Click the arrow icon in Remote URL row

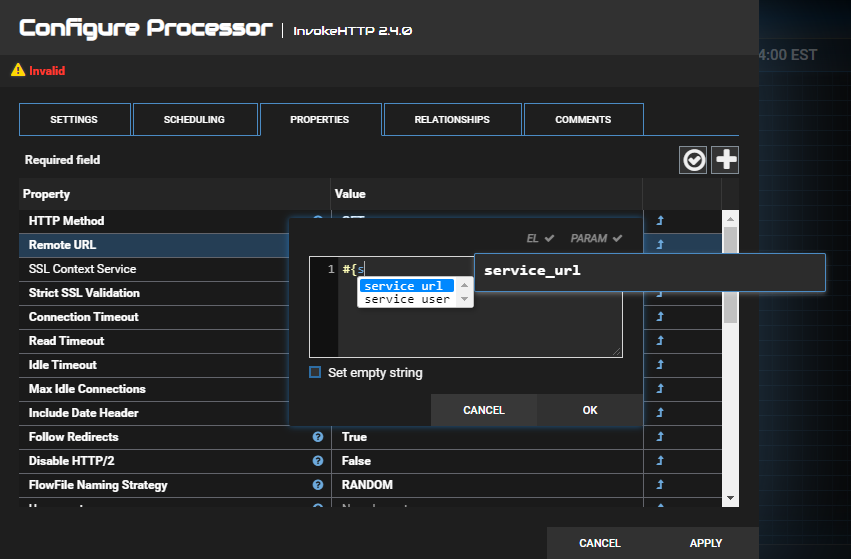click(660, 244)
